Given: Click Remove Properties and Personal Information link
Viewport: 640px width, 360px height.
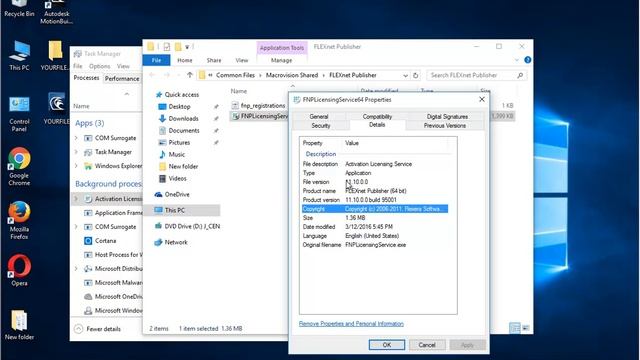Looking at the screenshot, I should click(x=351, y=324).
